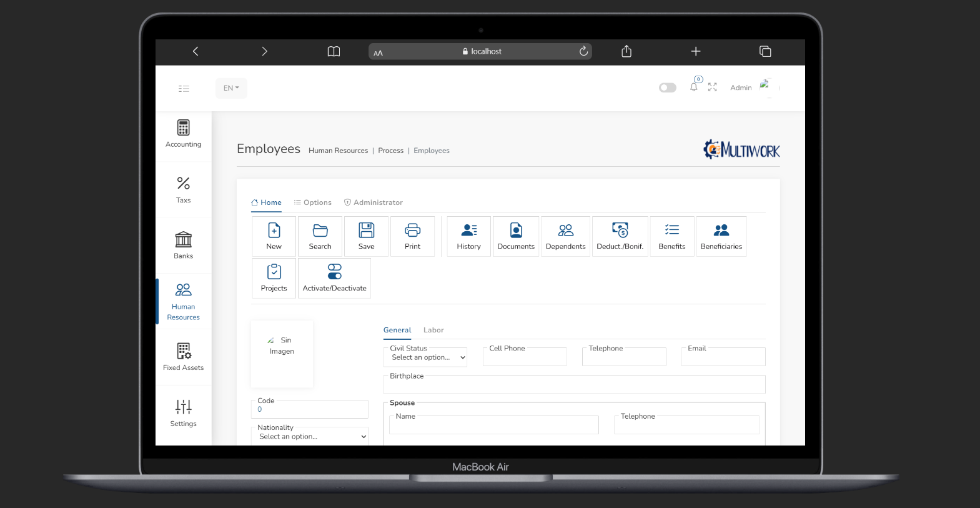Toggle the switch in the top header
This screenshot has width=980, height=508.
667,87
